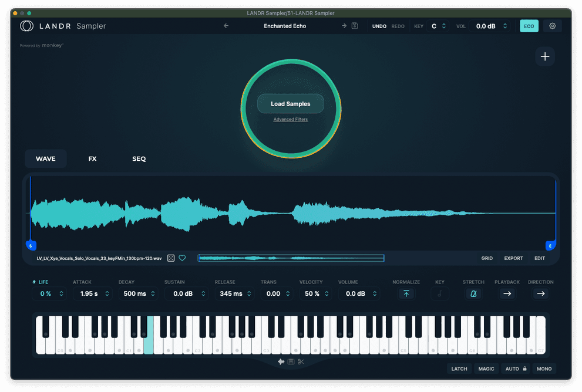582x392 pixels.
Task: Enable ECO mode
Action: click(x=528, y=26)
